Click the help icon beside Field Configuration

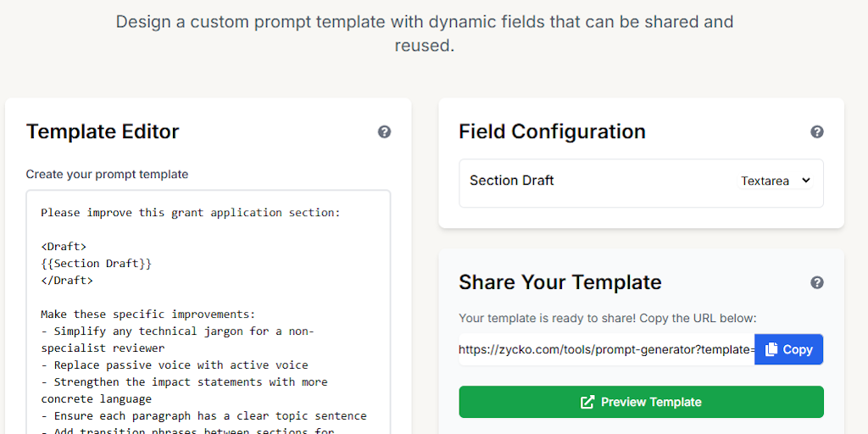[x=817, y=131]
